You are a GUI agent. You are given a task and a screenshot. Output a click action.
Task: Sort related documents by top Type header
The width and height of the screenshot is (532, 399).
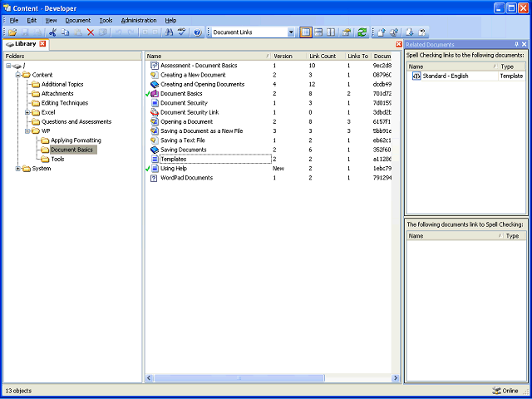pos(512,66)
